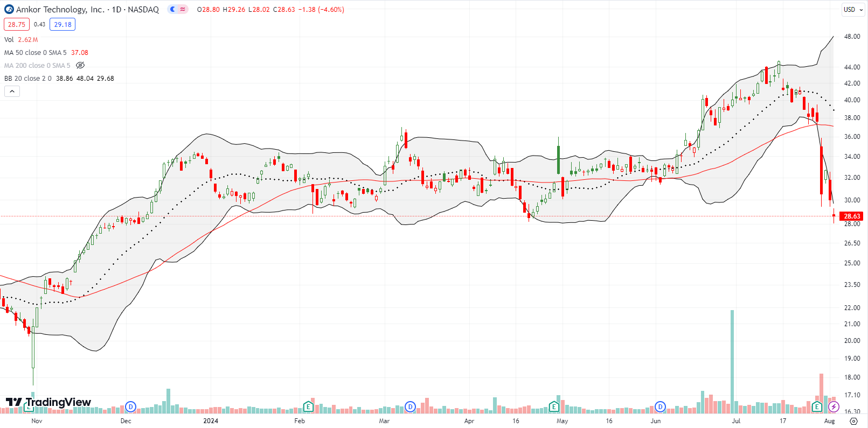868x428 pixels.
Task: Collapse the indicator legend with the chevron button
Action: (12, 92)
